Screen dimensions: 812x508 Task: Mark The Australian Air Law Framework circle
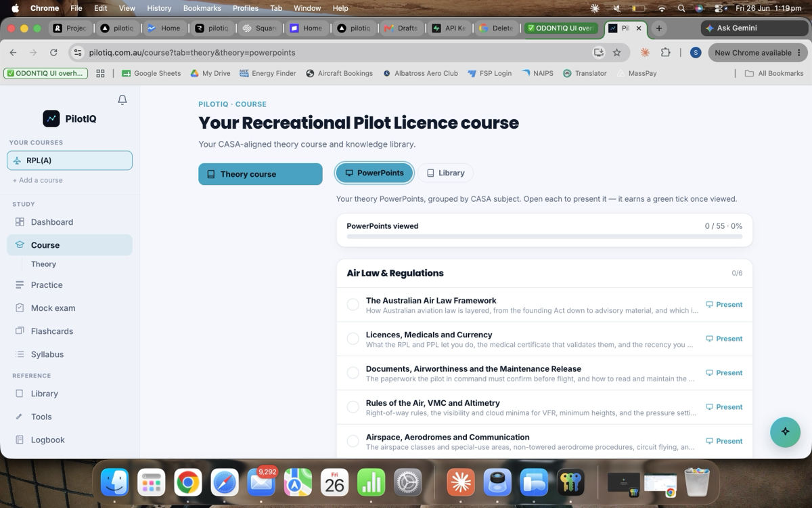(x=353, y=305)
